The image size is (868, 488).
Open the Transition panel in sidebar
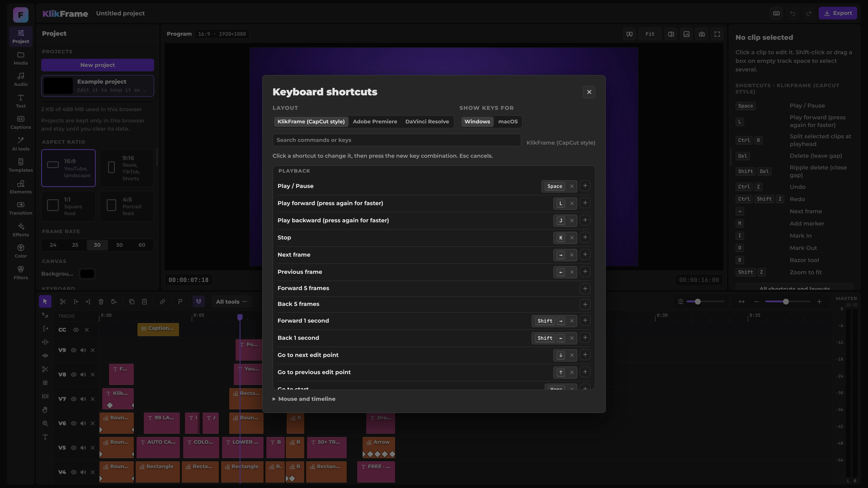(21, 209)
